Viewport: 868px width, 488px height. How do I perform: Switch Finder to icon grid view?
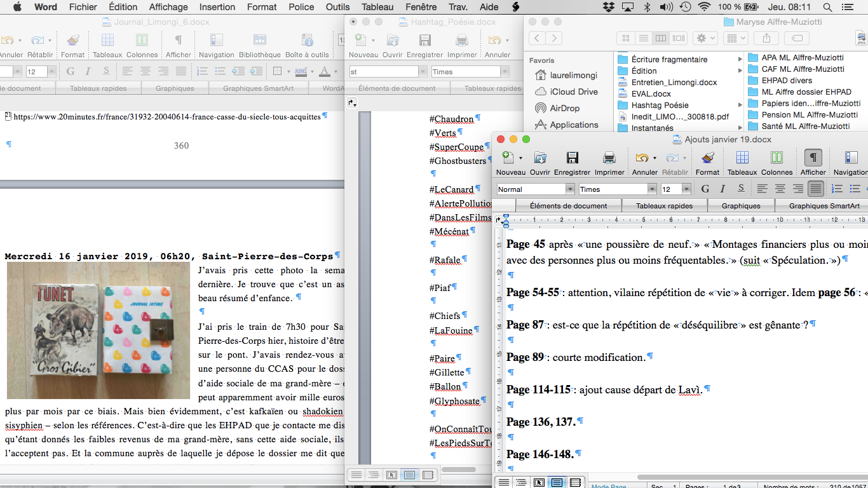[x=626, y=38]
